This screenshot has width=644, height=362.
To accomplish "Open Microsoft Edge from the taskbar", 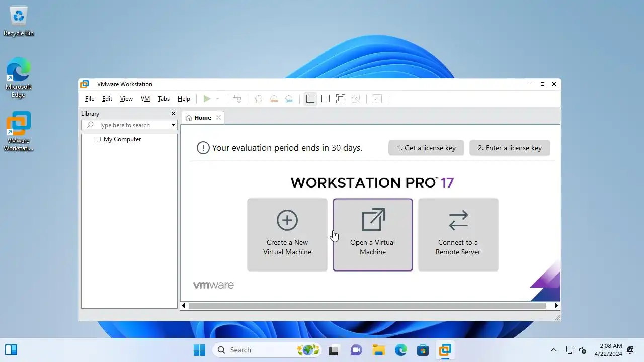I will click(401, 350).
